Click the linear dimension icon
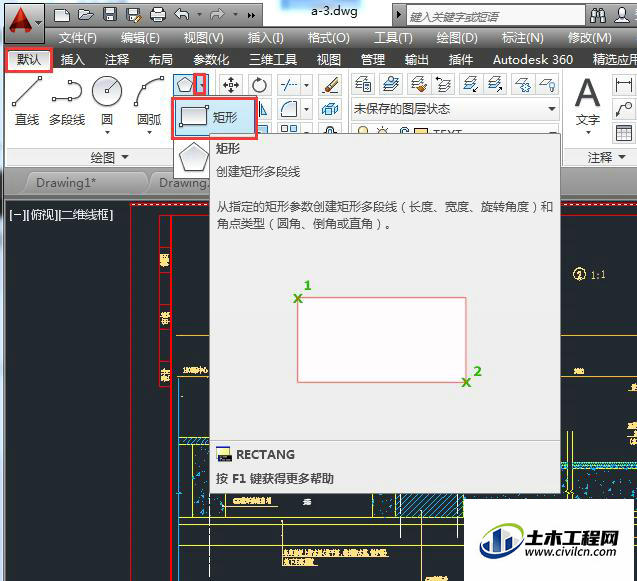 623,85
